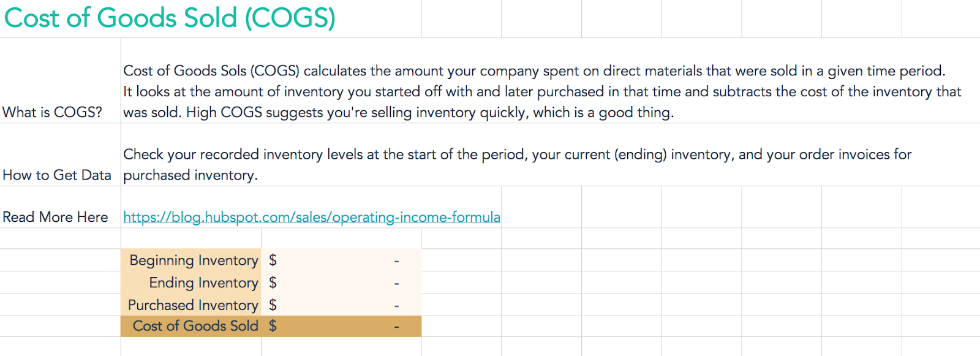Viewport: 980px width, 356px height.
Task: Click the blank cell above the Beginning Inventory label
Action: coord(190,238)
